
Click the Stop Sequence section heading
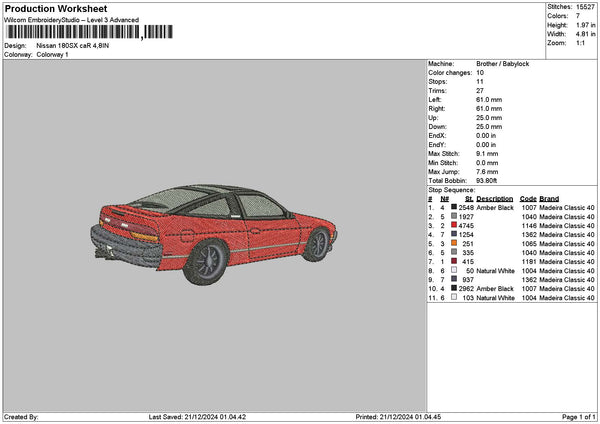452,188
